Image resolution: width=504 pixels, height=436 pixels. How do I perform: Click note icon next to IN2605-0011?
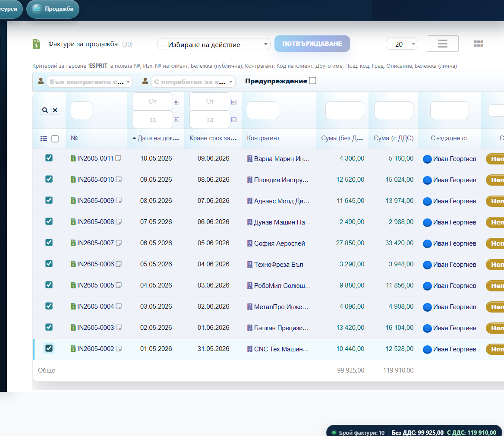[118, 158]
